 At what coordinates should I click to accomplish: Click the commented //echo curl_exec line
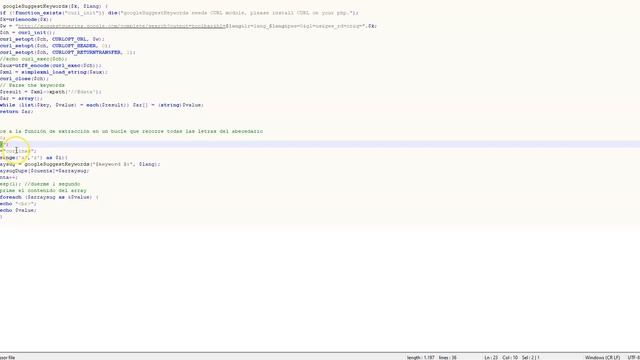(34, 59)
